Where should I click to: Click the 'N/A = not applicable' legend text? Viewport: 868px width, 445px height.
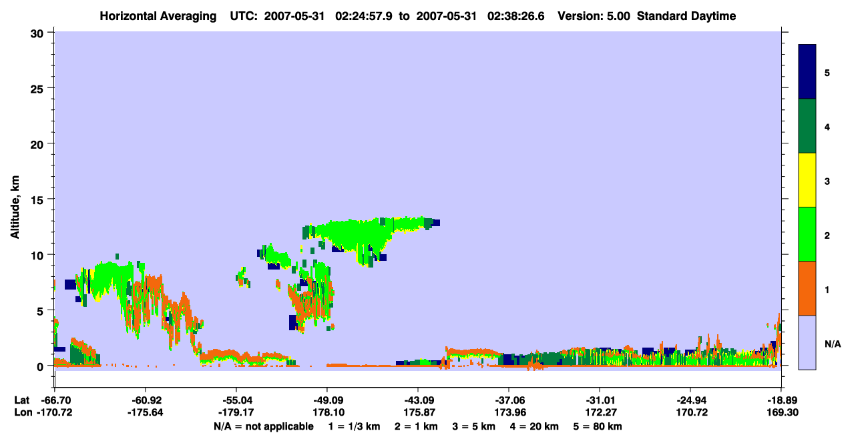[264, 426]
